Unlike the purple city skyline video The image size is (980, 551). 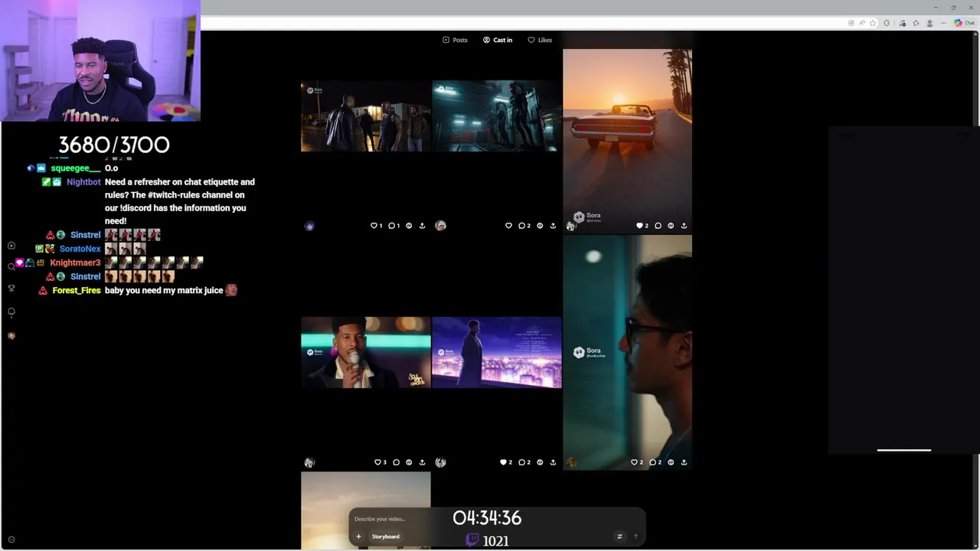[x=504, y=462]
